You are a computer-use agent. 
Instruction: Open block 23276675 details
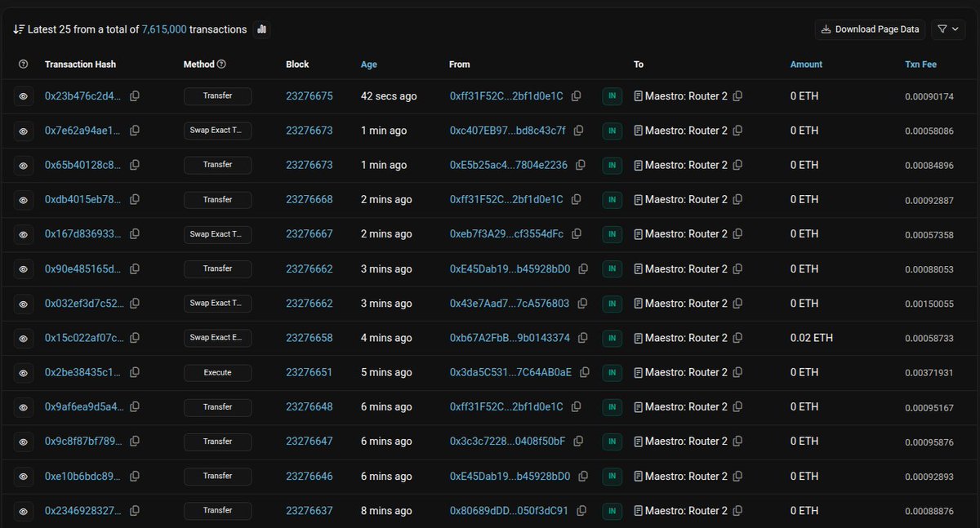tap(310, 95)
